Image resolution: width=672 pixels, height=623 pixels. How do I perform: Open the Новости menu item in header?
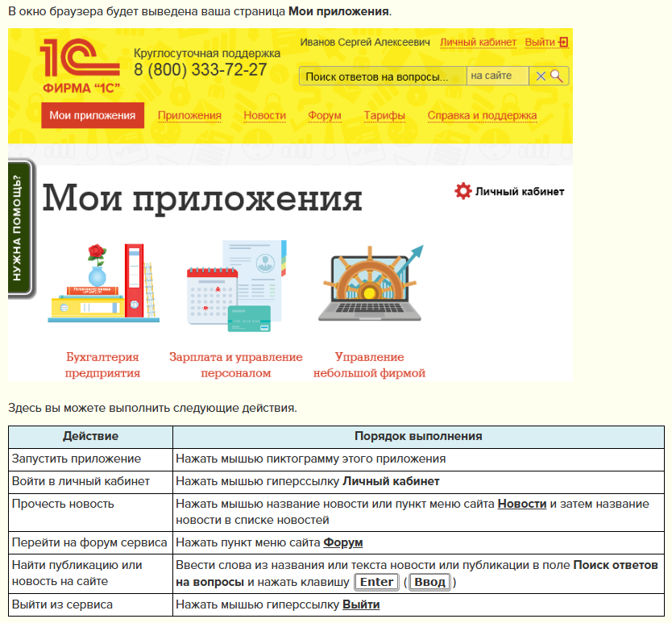(x=264, y=115)
